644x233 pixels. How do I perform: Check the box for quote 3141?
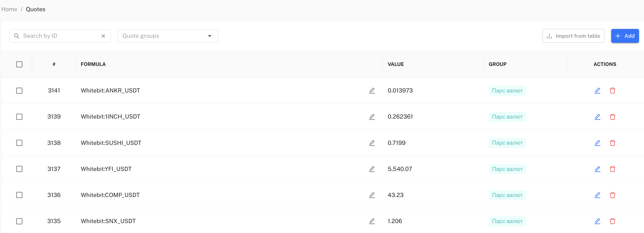tap(19, 91)
